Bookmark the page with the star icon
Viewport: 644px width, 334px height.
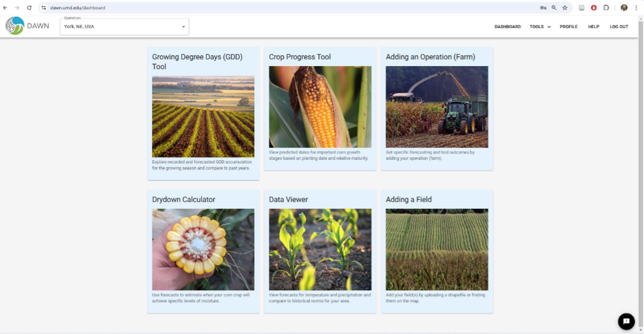(x=565, y=8)
